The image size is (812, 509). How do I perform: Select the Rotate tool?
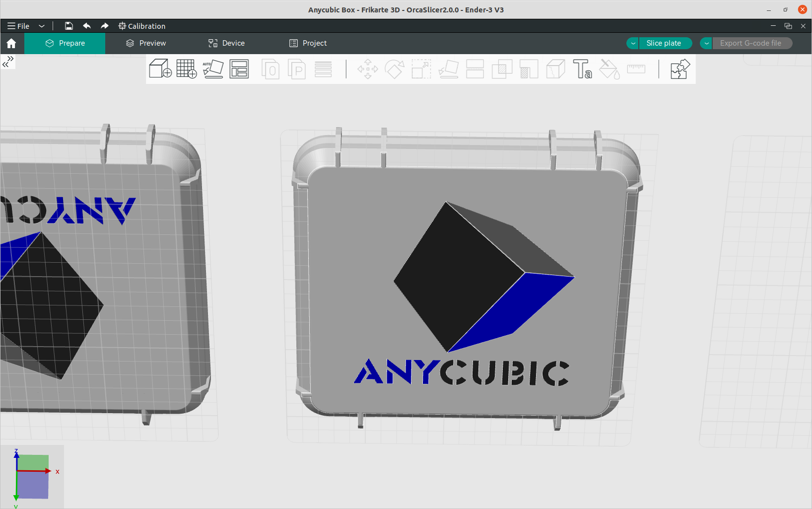395,69
